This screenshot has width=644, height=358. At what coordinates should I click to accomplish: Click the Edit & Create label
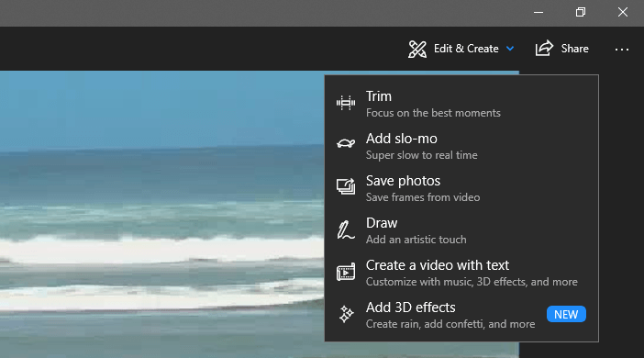tap(466, 49)
